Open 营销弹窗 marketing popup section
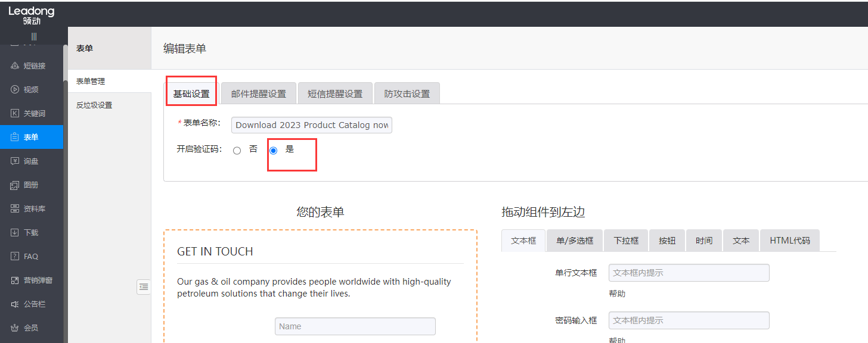Screen dimensions: 868x343 [38, 280]
